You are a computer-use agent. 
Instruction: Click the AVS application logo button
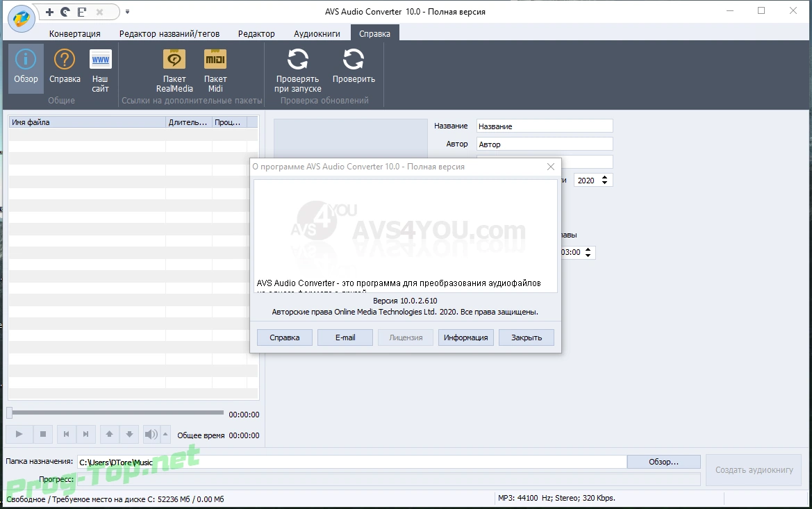[22, 18]
